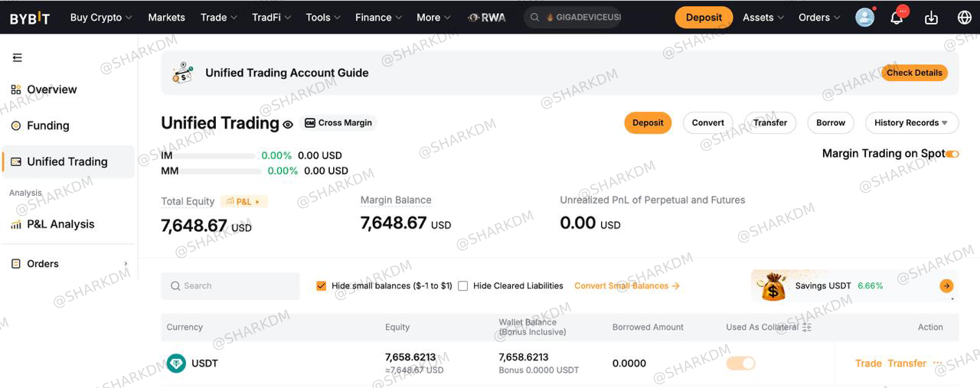
Task: Click the magnifier in currency search box
Action: (176, 286)
